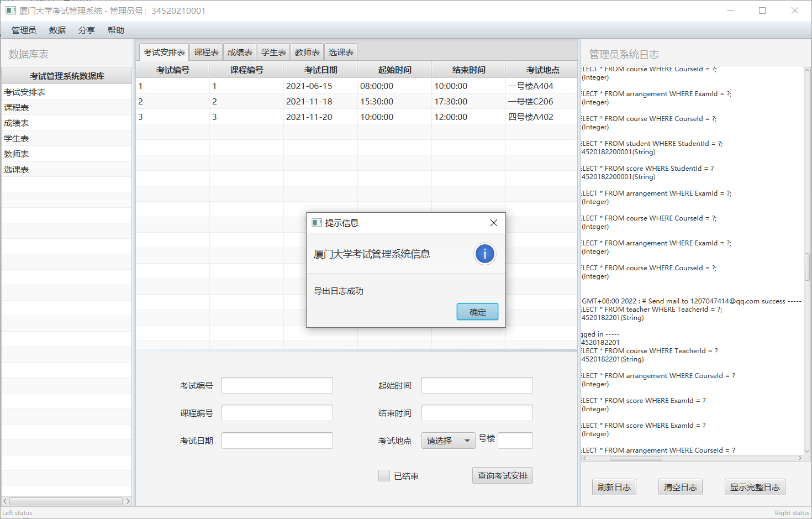Sort by 结束时间 column header
The image size is (812, 519).
(x=469, y=70)
